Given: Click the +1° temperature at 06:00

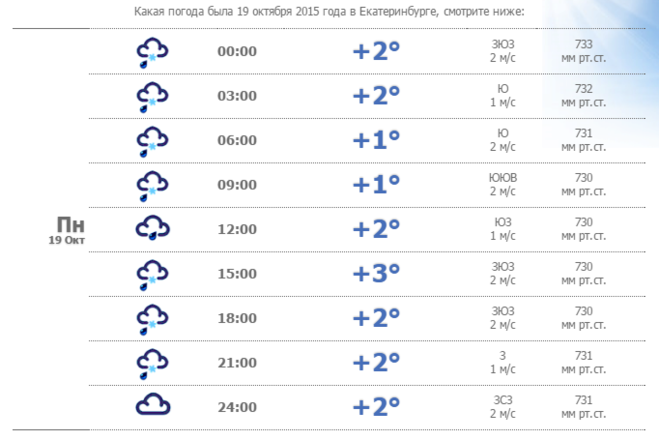Looking at the screenshot, I should coord(376,140).
